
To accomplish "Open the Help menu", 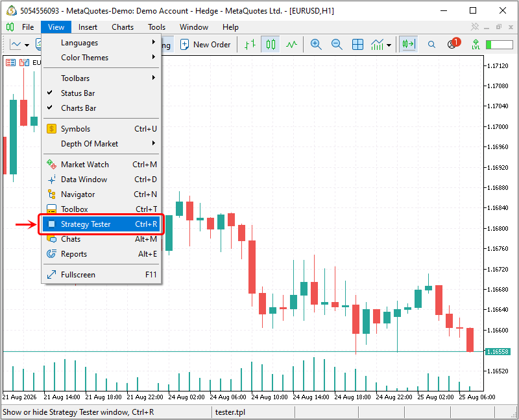I will 230,27.
